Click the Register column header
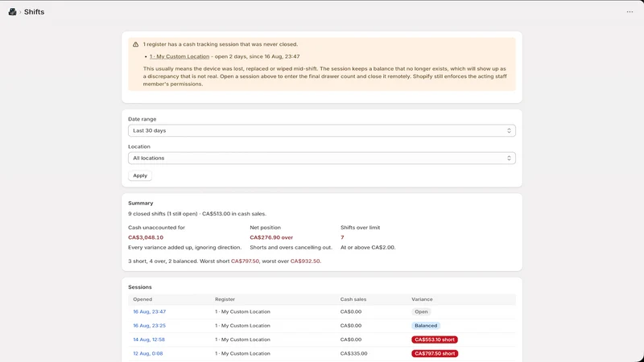 point(225,299)
